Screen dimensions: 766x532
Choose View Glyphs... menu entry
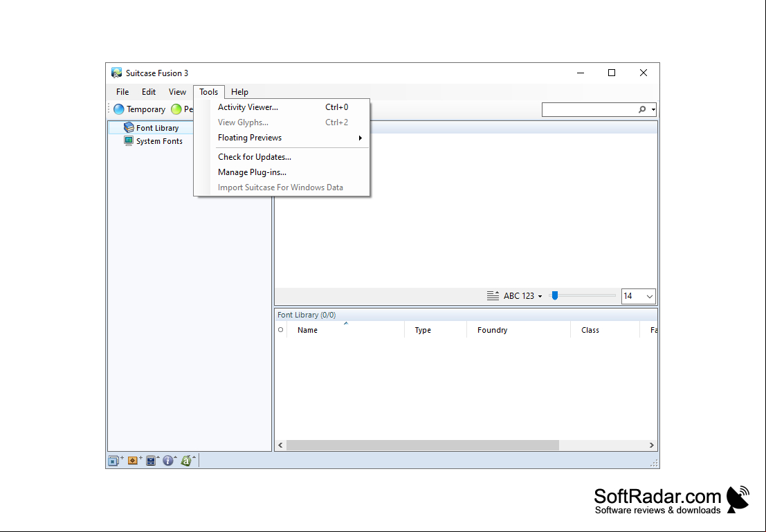[x=282, y=122]
